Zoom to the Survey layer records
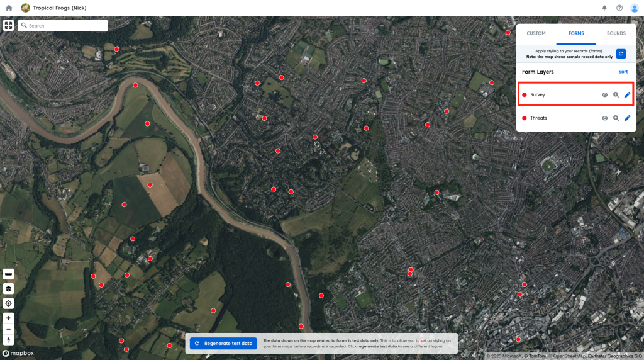The height and width of the screenshot is (360, 644). tap(616, 95)
